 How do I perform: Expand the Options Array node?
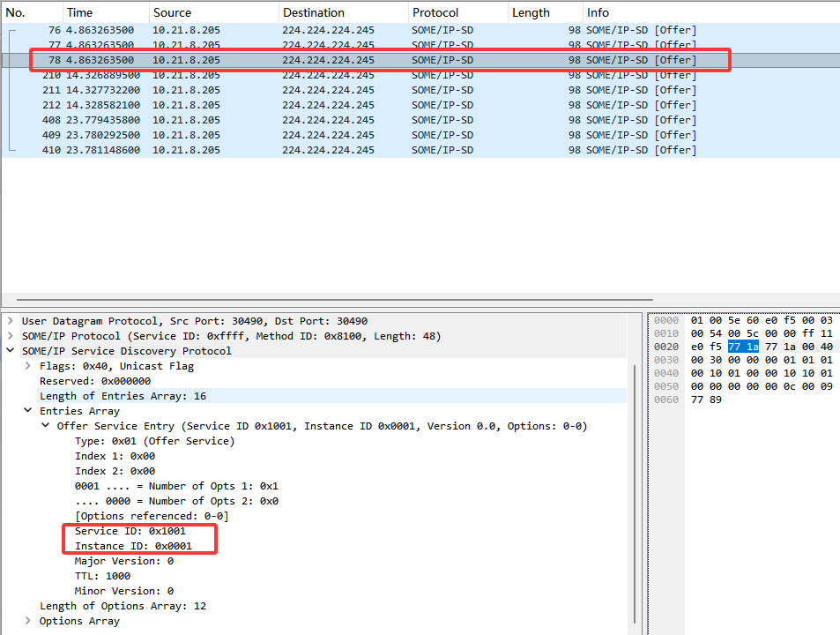[28, 621]
